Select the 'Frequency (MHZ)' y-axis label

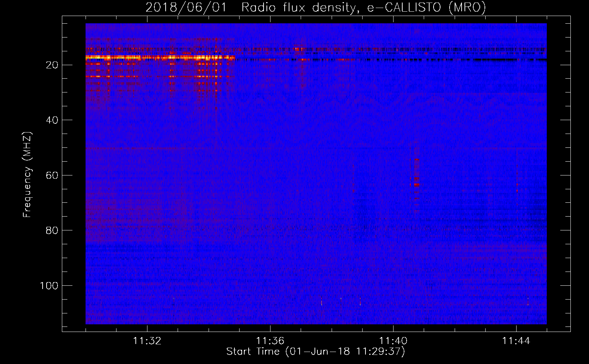coord(27,175)
